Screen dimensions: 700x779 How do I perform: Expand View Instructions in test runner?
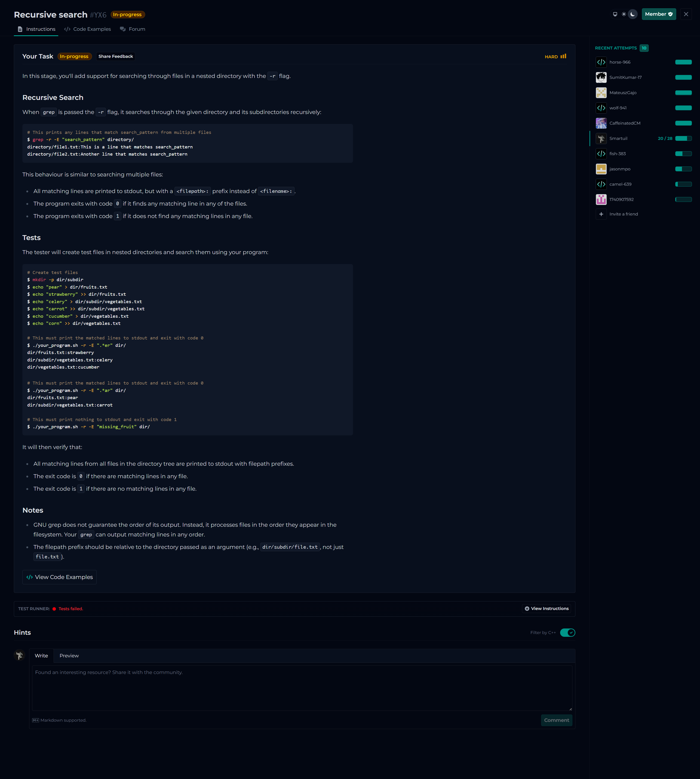coord(546,609)
